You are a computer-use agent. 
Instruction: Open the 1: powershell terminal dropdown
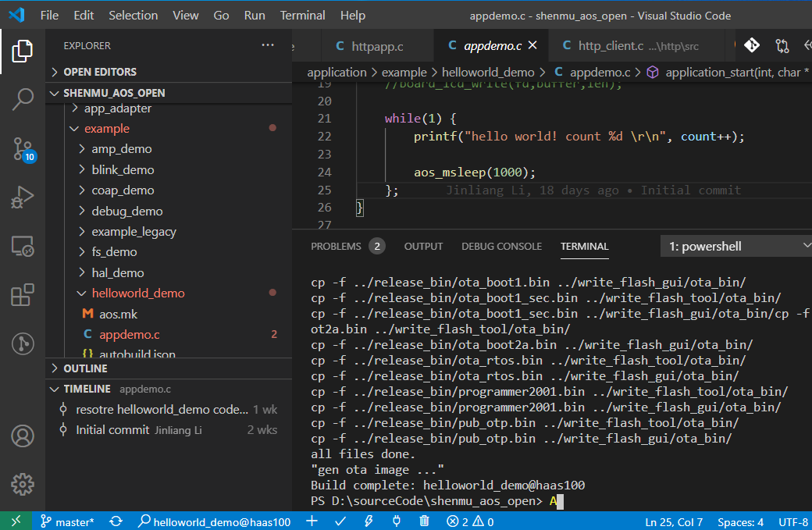click(736, 247)
